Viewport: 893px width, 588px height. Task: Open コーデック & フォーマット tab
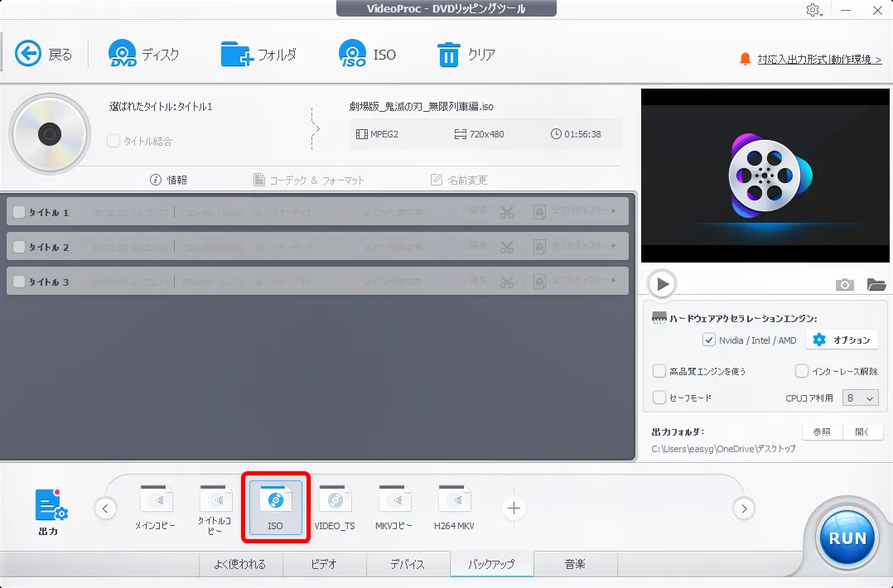point(309,180)
